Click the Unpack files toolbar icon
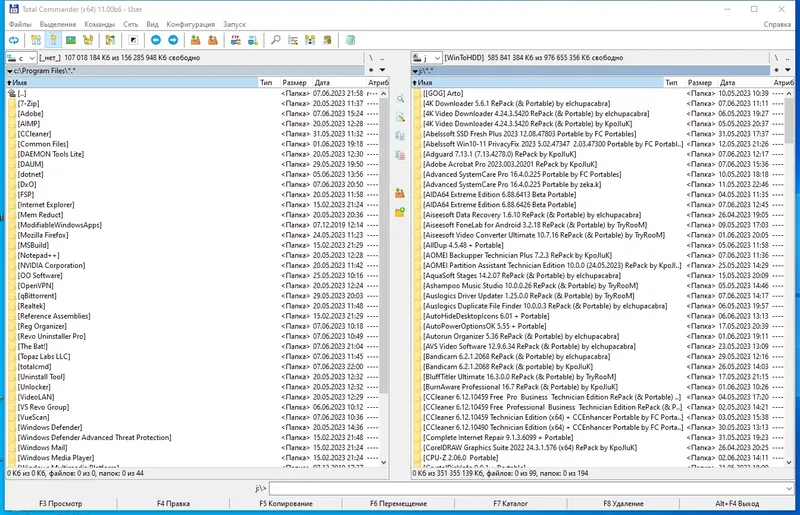 pos(213,40)
